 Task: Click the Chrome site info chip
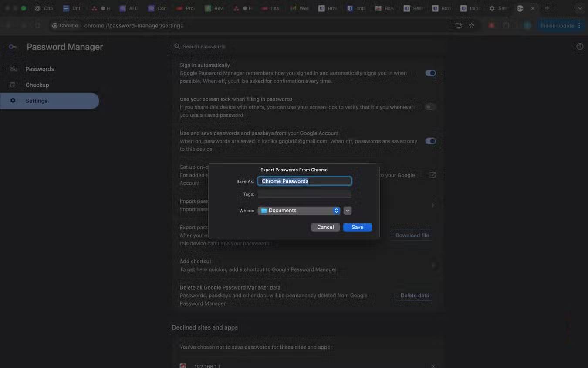[x=65, y=26]
